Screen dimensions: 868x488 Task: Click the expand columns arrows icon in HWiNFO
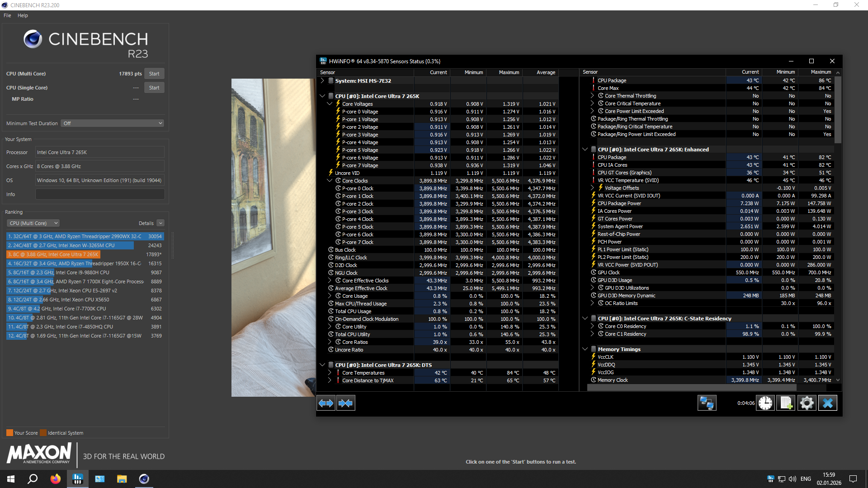coord(326,403)
